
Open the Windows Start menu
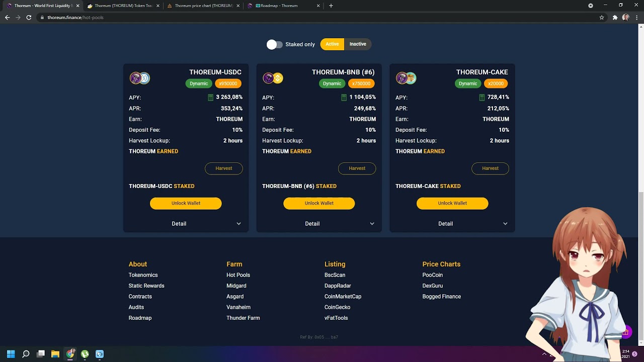tap(11, 354)
